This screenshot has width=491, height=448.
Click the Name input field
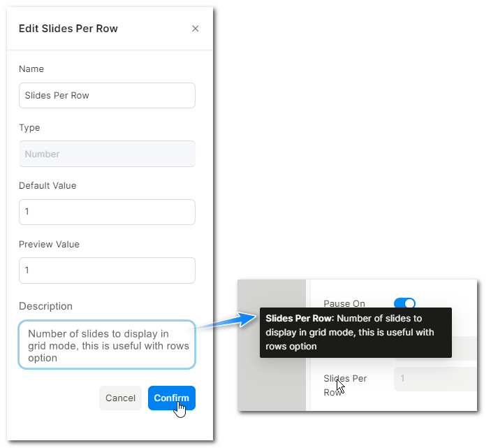pyautogui.click(x=107, y=95)
